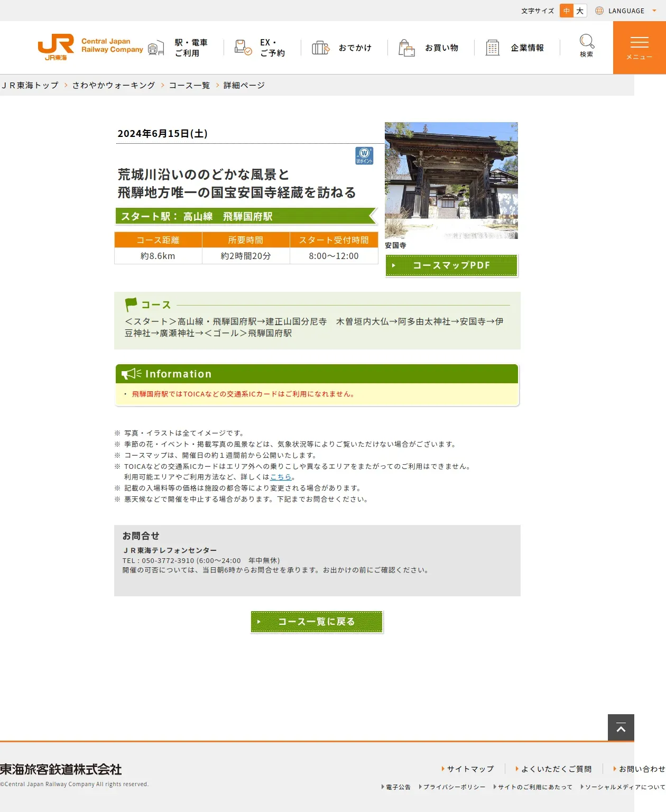Go to さわやかウォーキング breadcrumb
Screen dimensions: 666x812
click(x=114, y=85)
